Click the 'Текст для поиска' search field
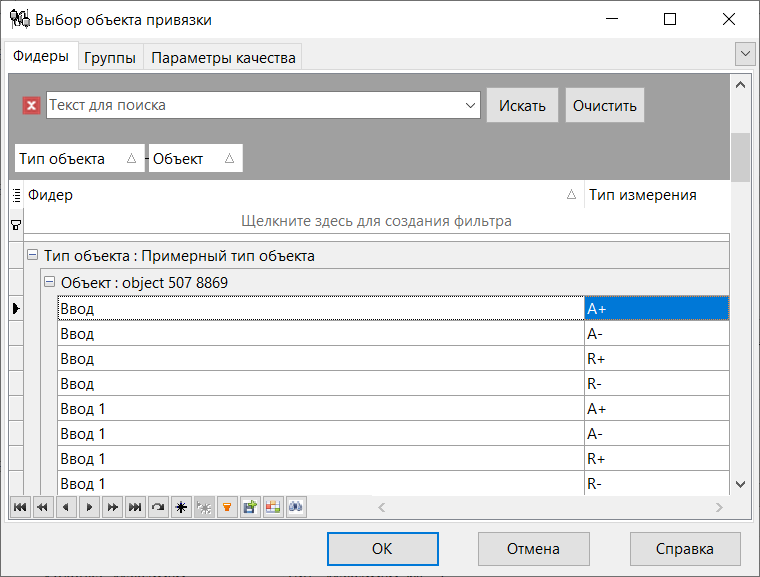 pyautogui.click(x=255, y=105)
